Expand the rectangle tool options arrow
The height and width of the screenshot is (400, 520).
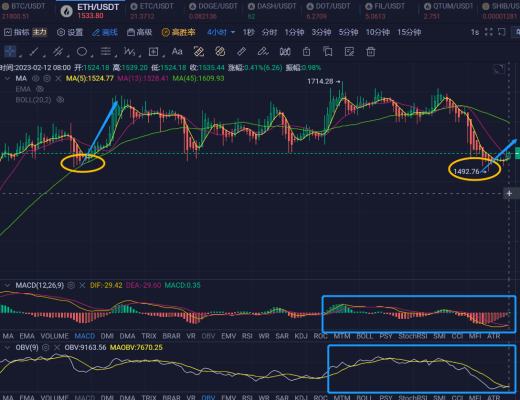pyautogui.click(x=164, y=56)
